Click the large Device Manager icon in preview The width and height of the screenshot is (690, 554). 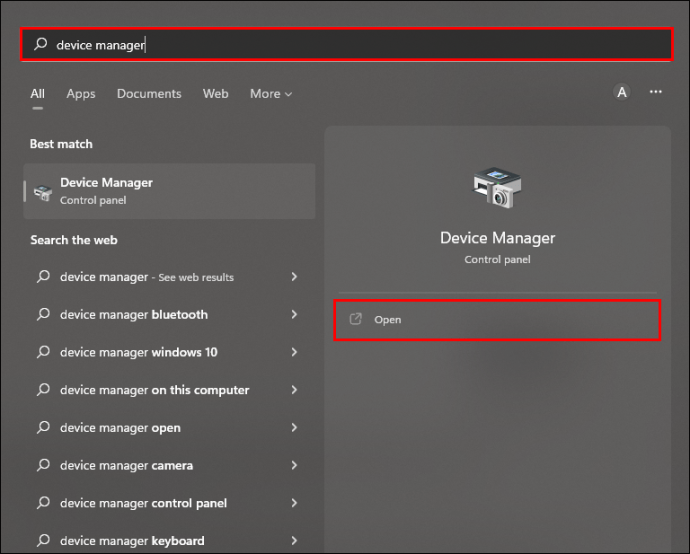[x=497, y=187]
